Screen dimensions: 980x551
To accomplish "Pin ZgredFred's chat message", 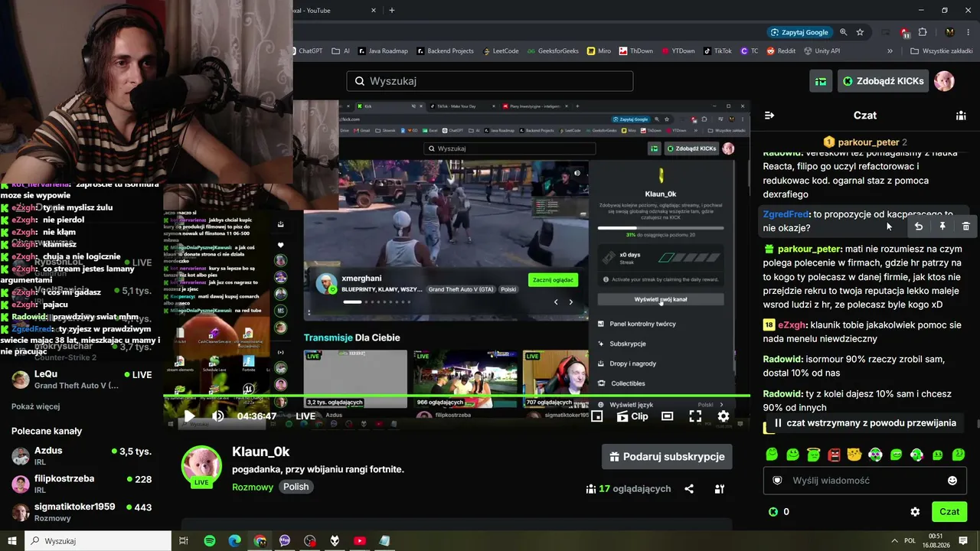I will [x=942, y=227].
